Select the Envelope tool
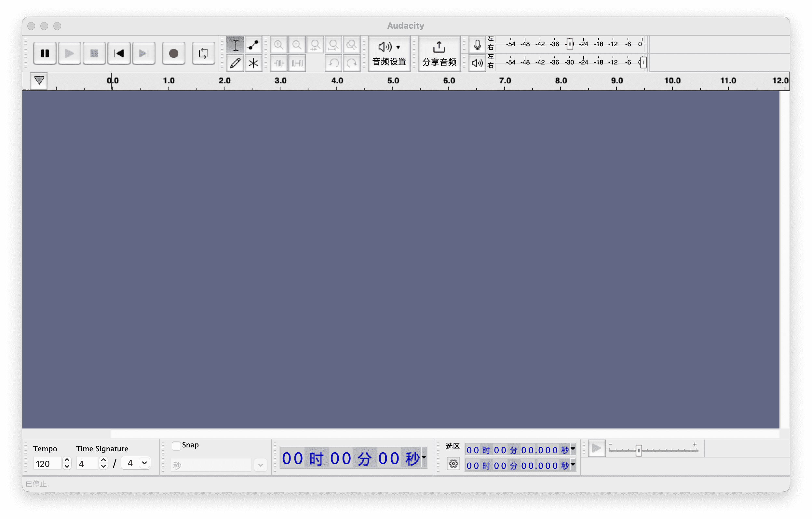 [253, 44]
